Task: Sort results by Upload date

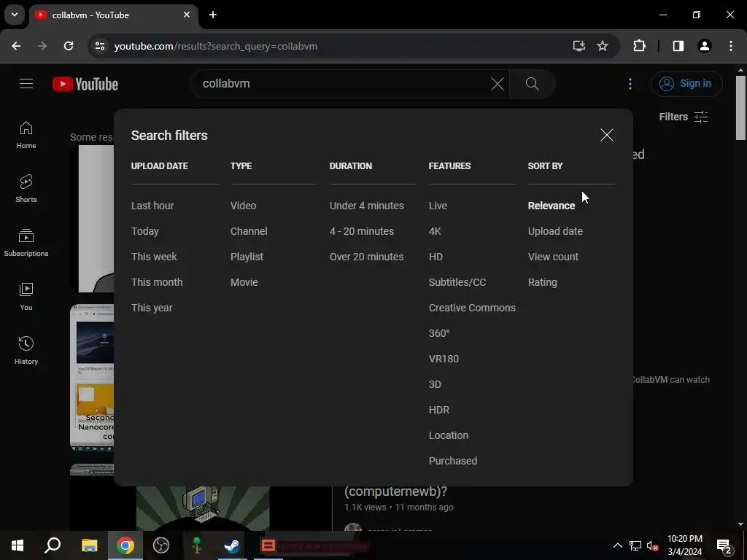Action: tap(555, 231)
